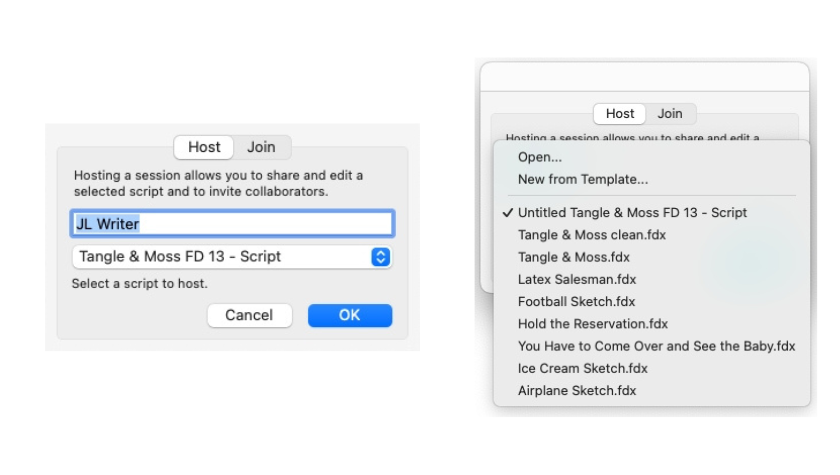Viewport: 840px width, 475px height.
Task: Click the JL Writer name field
Action: coord(232,223)
